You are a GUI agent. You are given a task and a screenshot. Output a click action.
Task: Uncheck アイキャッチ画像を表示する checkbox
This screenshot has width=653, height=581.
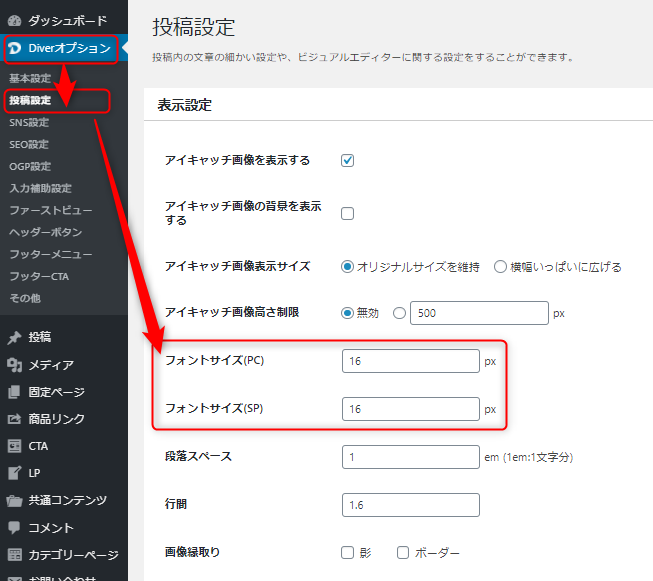[347, 160]
